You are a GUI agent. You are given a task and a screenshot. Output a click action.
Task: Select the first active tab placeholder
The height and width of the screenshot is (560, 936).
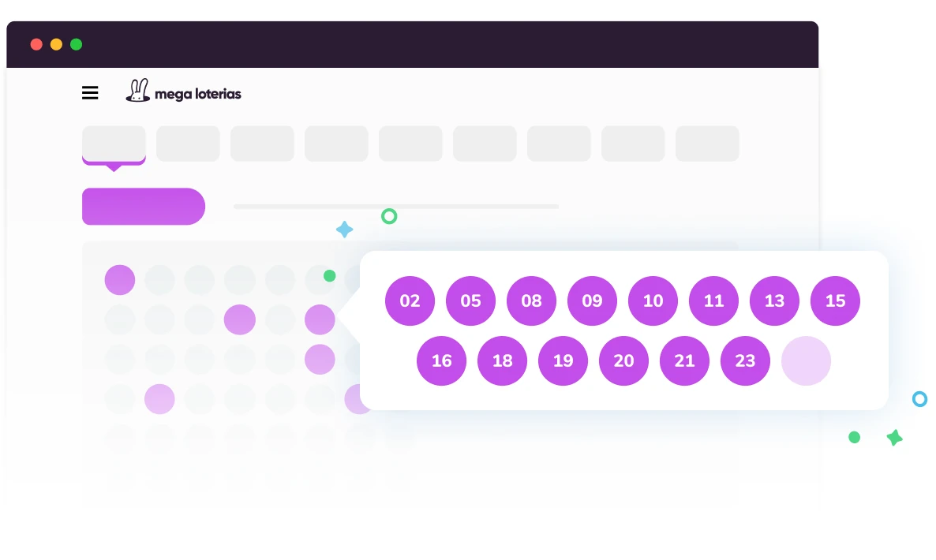click(114, 144)
